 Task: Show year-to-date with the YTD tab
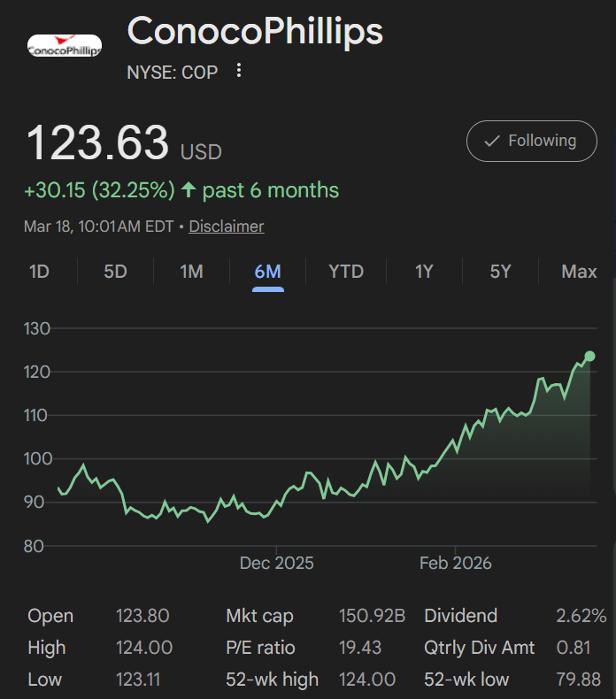pos(346,272)
